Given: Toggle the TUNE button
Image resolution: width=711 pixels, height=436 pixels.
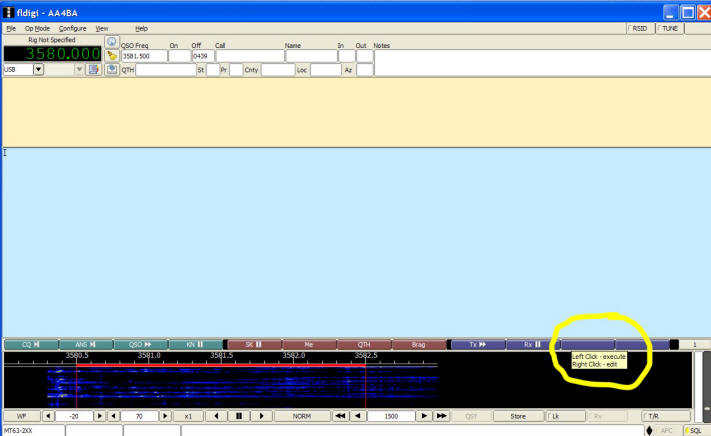Looking at the screenshot, I should pyautogui.click(x=669, y=29).
